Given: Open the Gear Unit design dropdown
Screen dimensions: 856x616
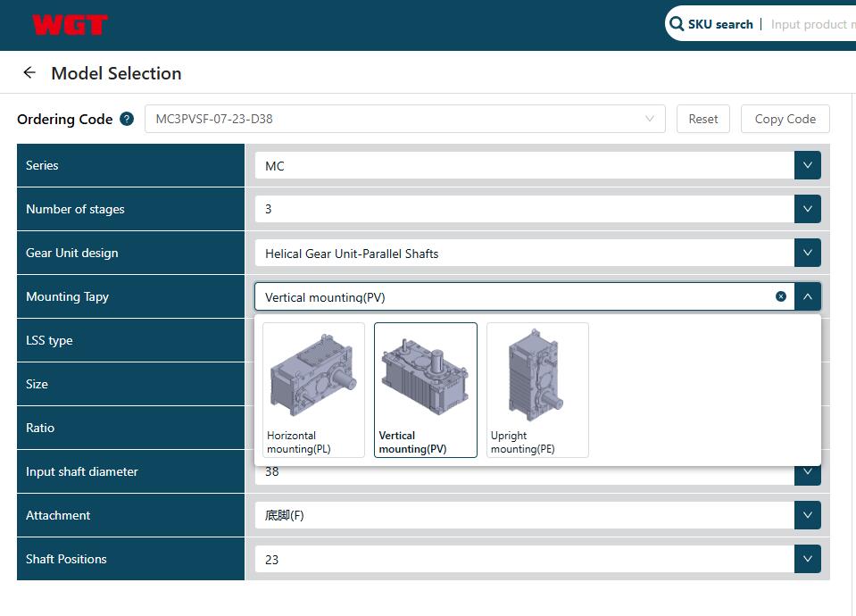Looking at the screenshot, I should tap(807, 253).
